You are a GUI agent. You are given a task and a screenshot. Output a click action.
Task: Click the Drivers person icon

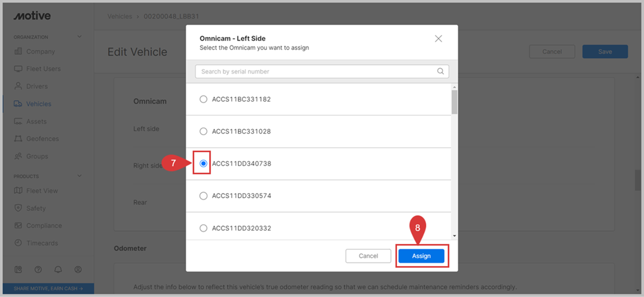coord(18,86)
